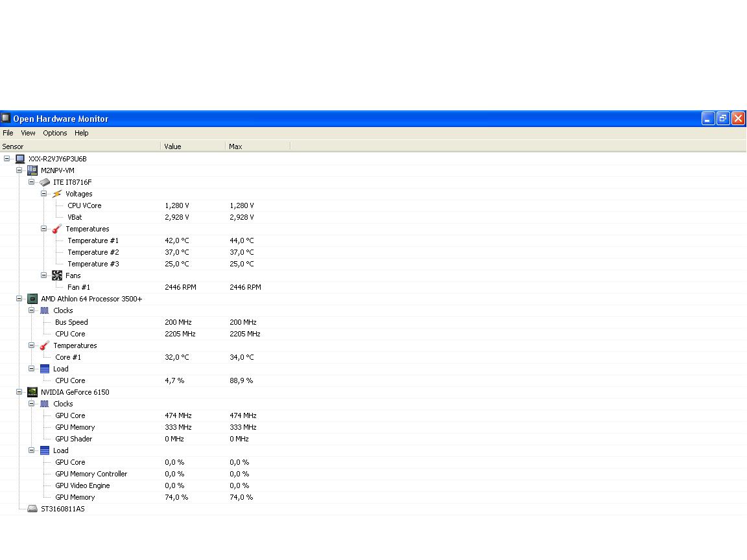Image resolution: width=747 pixels, height=560 pixels.
Task: Select the GPU Memory clock row
Action: click(373, 427)
